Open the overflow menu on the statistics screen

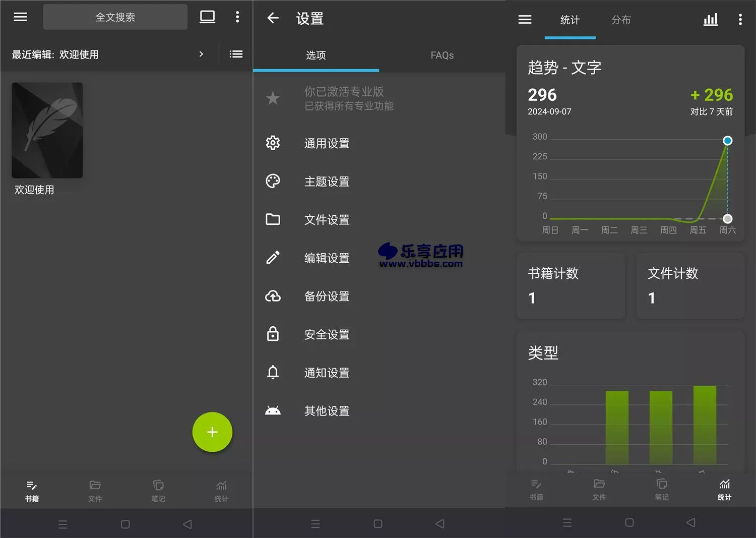740,19
